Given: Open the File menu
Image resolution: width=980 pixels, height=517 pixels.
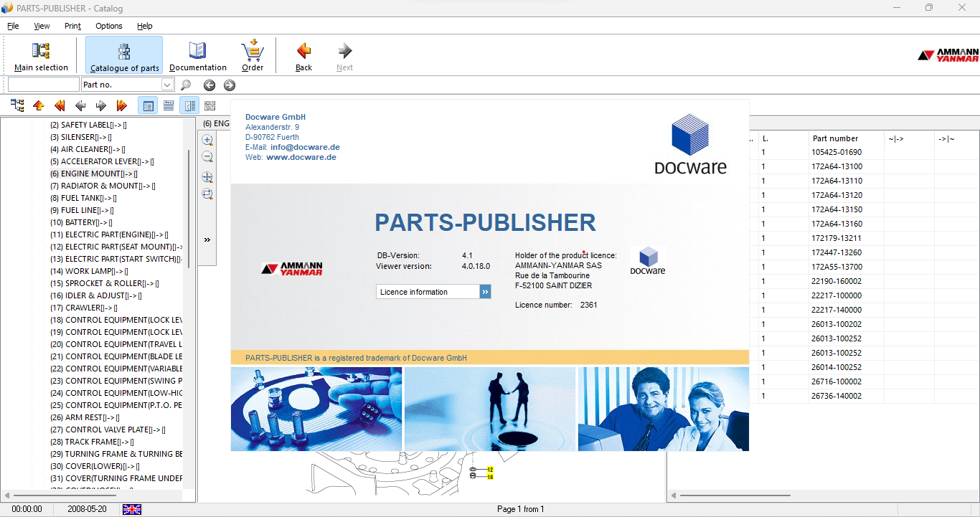Looking at the screenshot, I should [13, 26].
